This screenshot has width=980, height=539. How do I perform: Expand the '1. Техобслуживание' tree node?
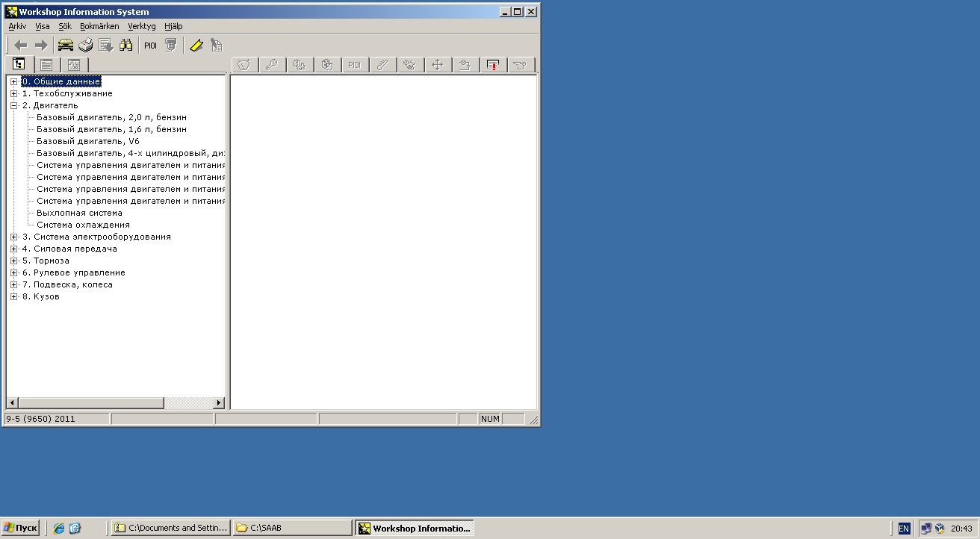[14, 93]
